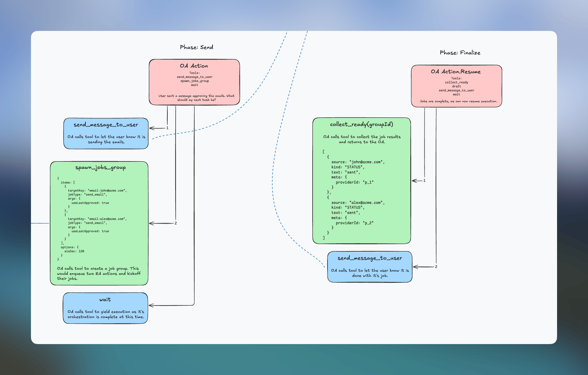Click the providerId "p_1" line in collect_ready
588x375 pixels.
[x=354, y=182]
